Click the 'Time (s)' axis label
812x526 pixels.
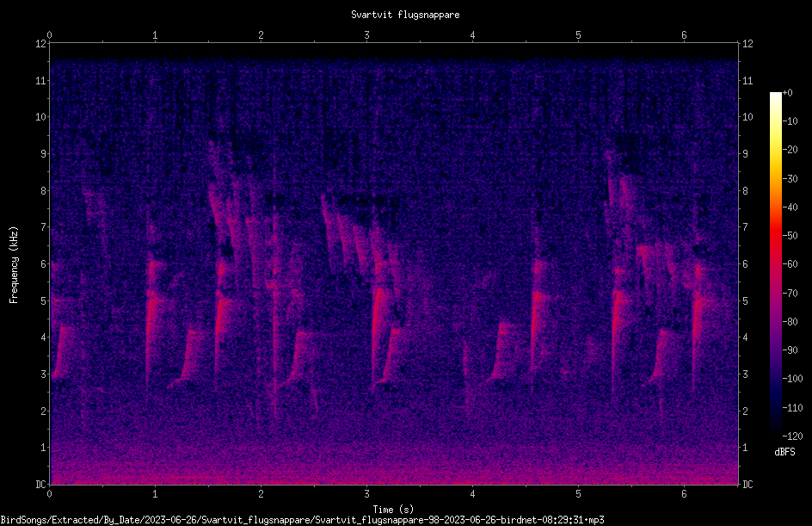click(393, 510)
